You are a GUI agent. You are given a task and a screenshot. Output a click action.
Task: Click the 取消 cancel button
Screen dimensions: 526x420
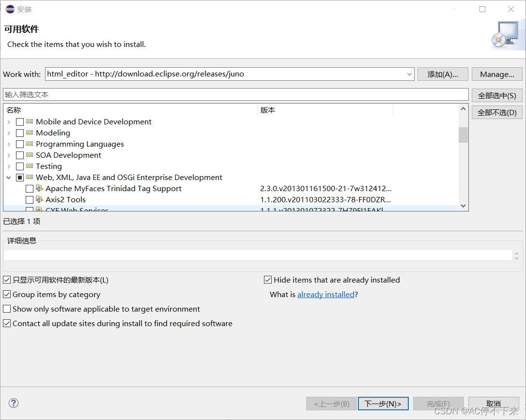(494, 404)
